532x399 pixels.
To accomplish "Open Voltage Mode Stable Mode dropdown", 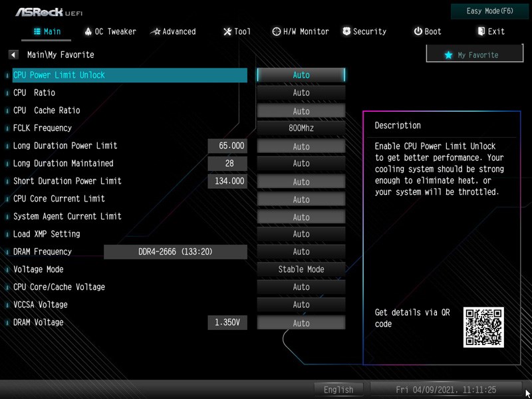I will [301, 269].
